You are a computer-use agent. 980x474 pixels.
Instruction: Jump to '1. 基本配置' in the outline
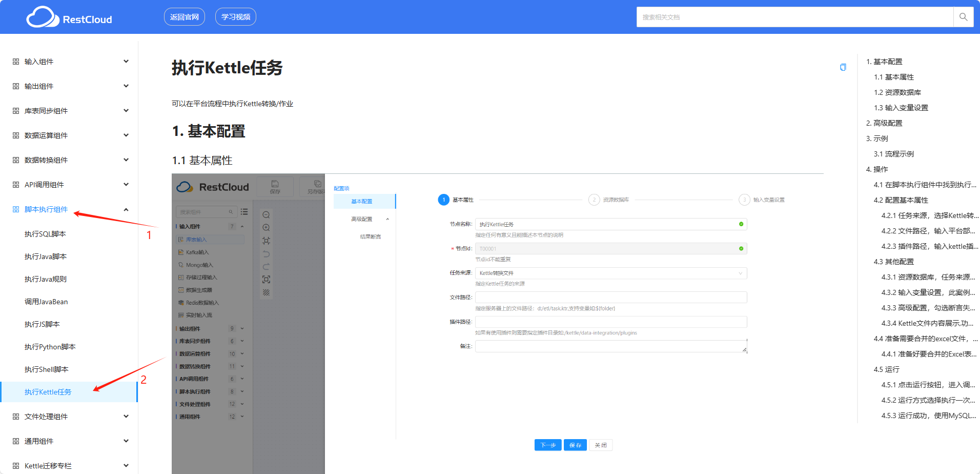(x=884, y=62)
